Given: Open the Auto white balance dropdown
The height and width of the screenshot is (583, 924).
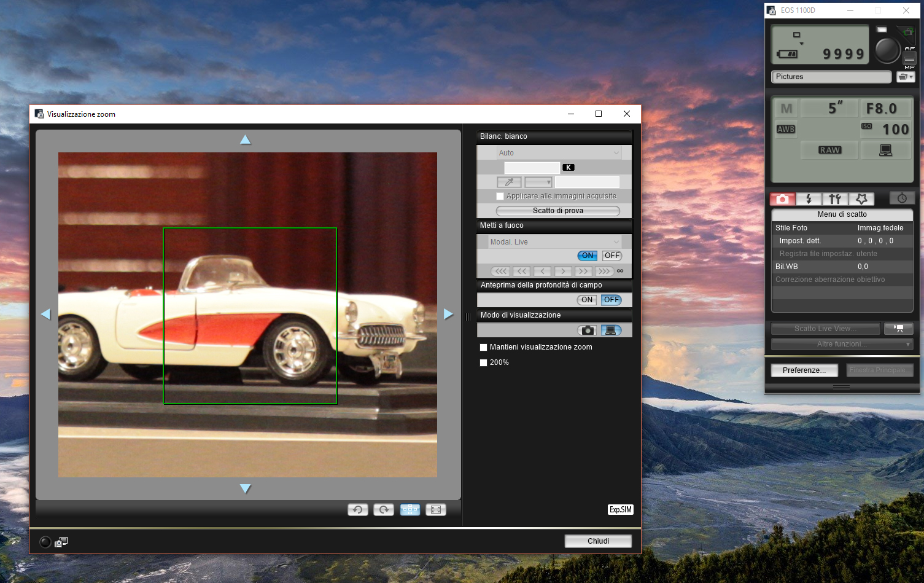Looking at the screenshot, I should pos(558,153).
